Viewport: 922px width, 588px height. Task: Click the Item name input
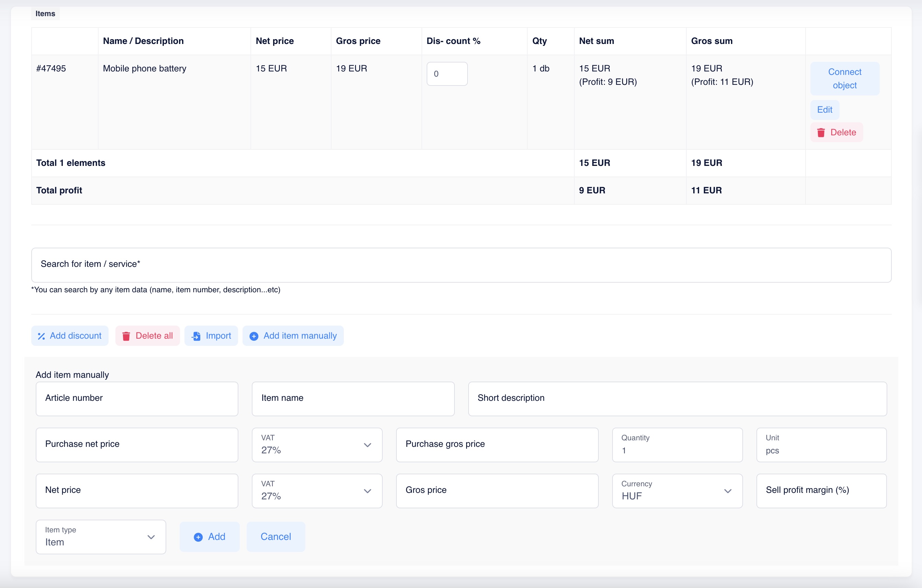tap(353, 398)
